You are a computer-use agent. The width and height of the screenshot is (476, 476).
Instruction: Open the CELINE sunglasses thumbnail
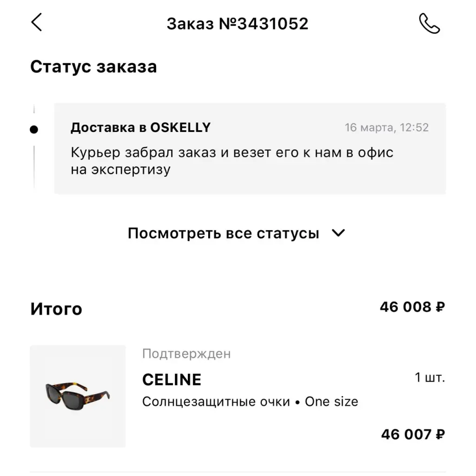tap(78, 396)
